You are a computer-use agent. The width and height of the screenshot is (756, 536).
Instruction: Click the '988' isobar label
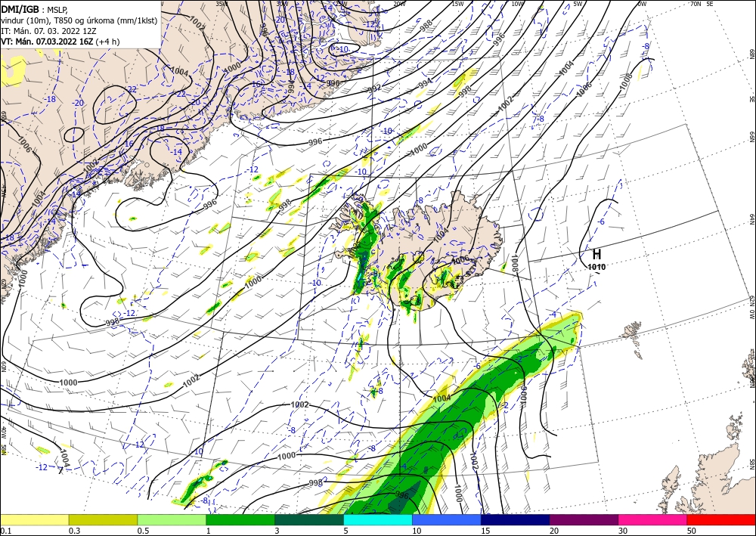tap(426, 27)
